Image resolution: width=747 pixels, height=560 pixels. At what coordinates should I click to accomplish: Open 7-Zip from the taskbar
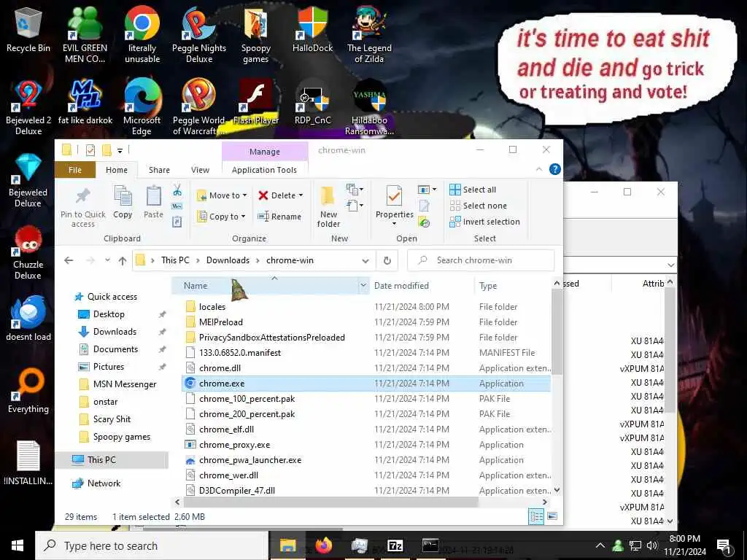click(x=395, y=545)
